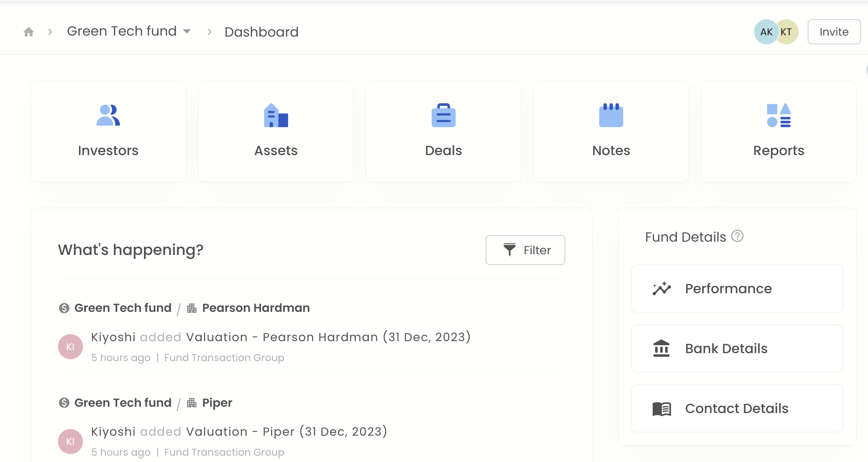Open Contact Details section
Image resolution: width=868 pixels, height=462 pixels.
click(x=737, y=408)
